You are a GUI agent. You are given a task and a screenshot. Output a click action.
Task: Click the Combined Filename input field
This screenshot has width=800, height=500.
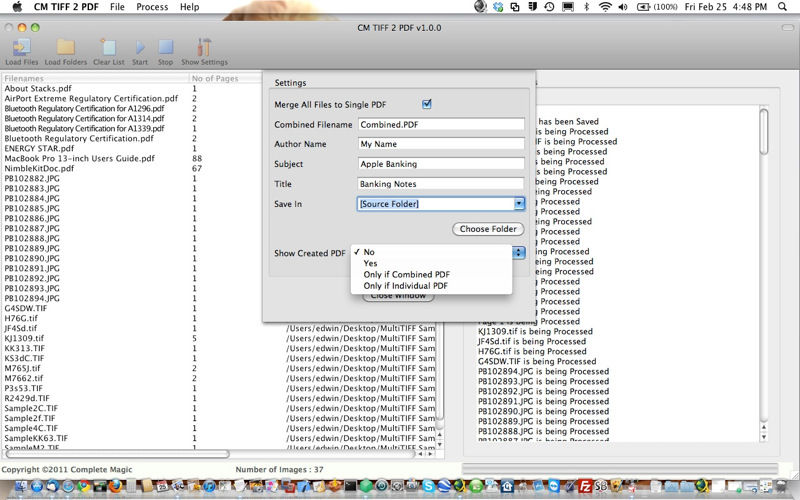click(441, 124)
